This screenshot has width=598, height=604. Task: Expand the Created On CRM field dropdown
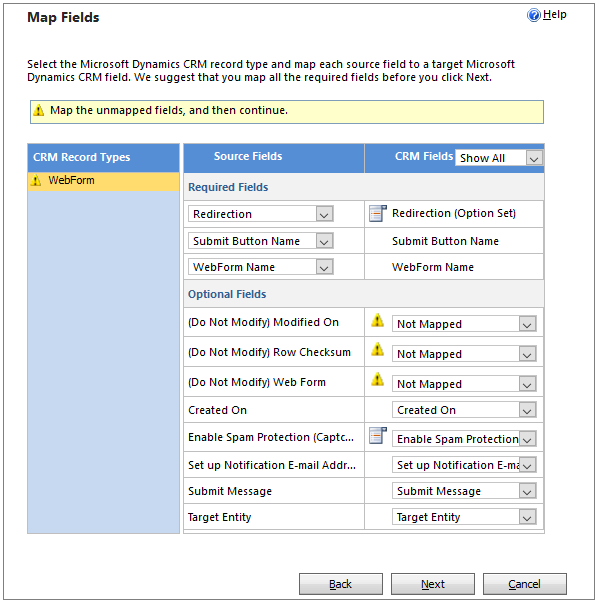point(464,410)
